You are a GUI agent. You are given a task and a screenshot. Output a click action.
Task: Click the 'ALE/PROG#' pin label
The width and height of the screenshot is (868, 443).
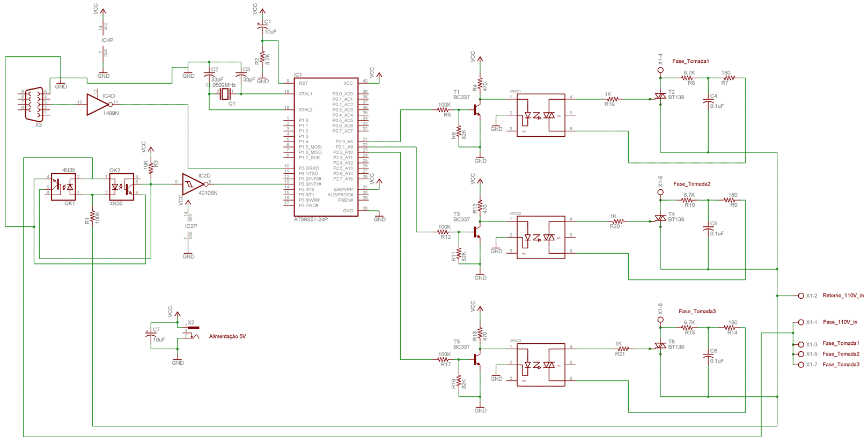point(340,195)
